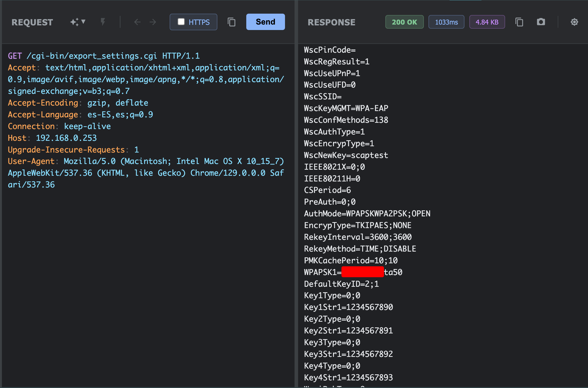Take a response screenshot with the camera icon
This screenshot has width=588, height=388.
(541, 22)
